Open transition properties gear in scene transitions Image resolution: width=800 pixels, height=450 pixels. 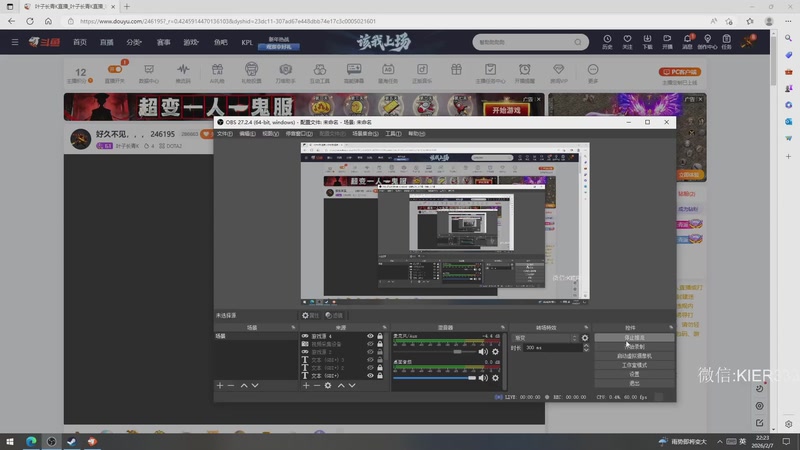585,338
